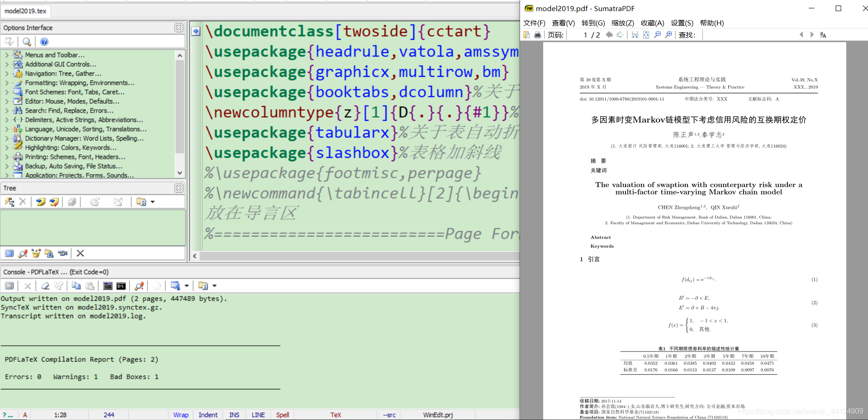Image resolution: width=868 pixels, height=420 pixels.
Task: Toggle Spell checking in status bar
Action: [283, 415]
